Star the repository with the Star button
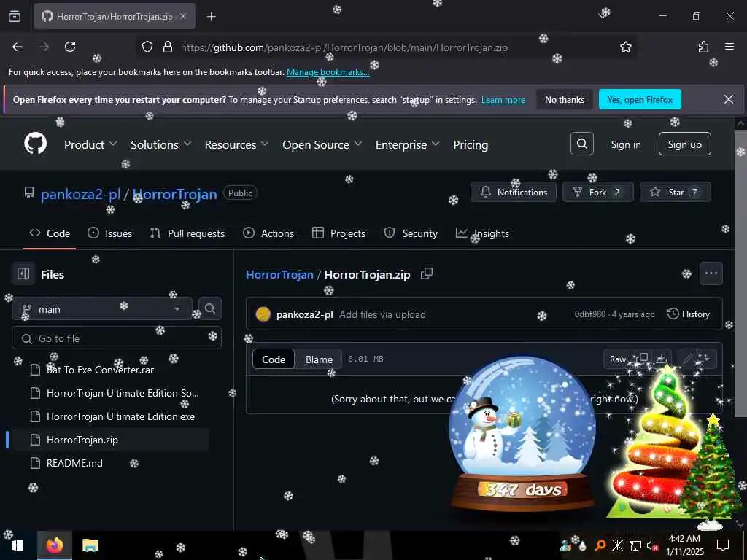Screen dimensions: 747x560 tap(675, 192)
